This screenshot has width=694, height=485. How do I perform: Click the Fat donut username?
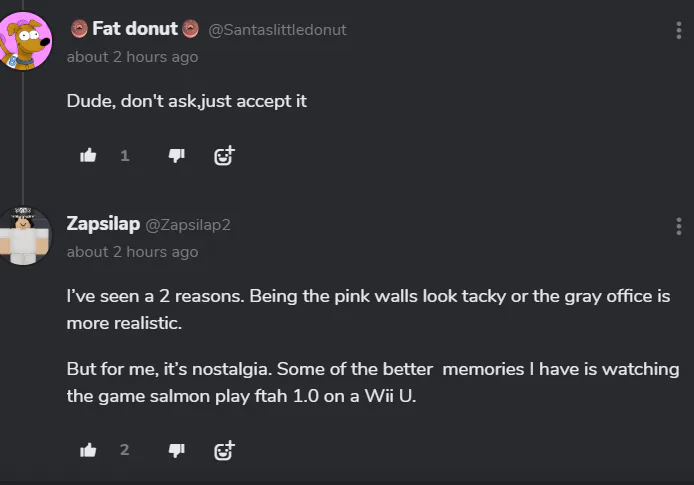point(135,29)
